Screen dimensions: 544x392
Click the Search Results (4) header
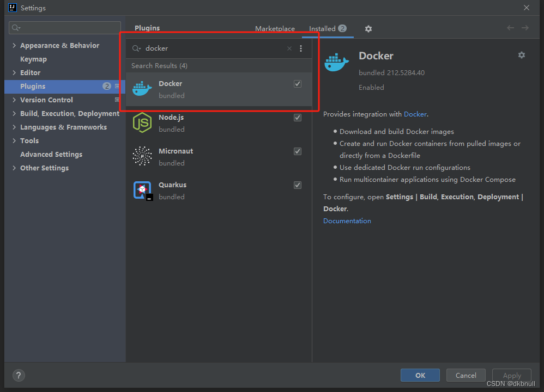[x=159, y=66]
